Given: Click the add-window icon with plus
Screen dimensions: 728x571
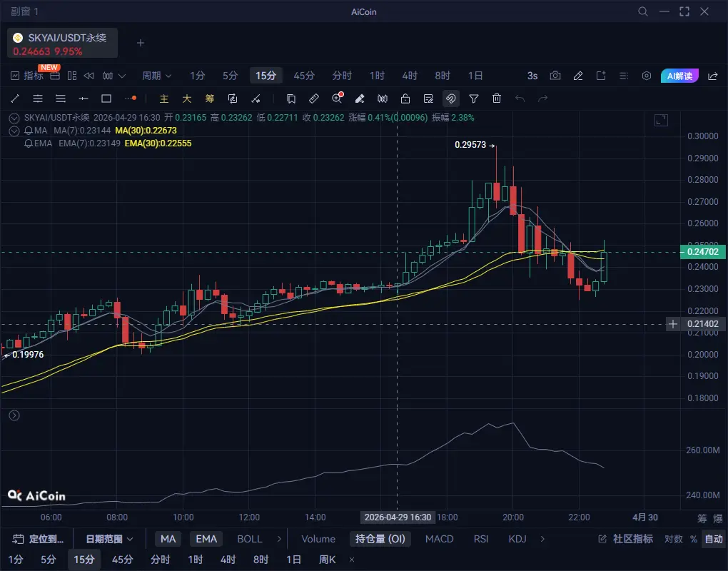Looking at the screenshot, I should [x=601, y=76].
